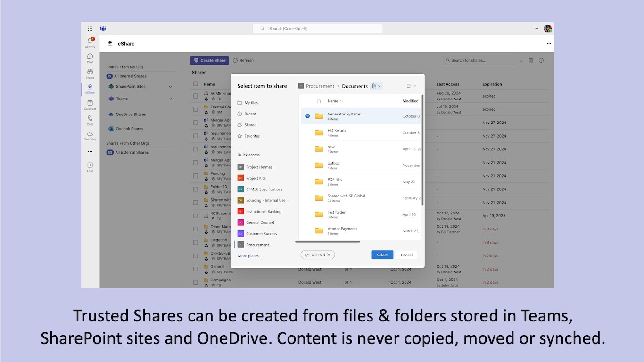Open the More places link

(x=249, y=256)
